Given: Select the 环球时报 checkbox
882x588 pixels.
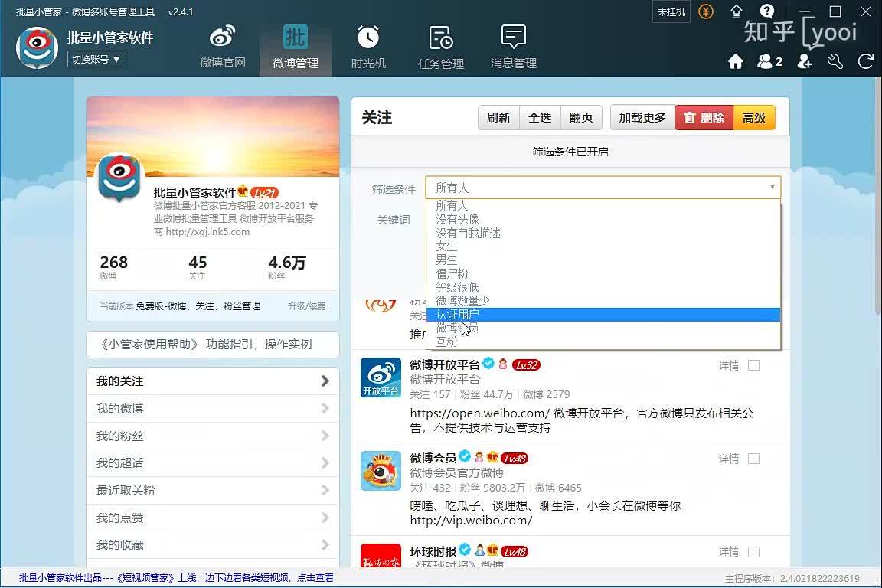Looking at the screenshot, I should click(x=753, y=552).
